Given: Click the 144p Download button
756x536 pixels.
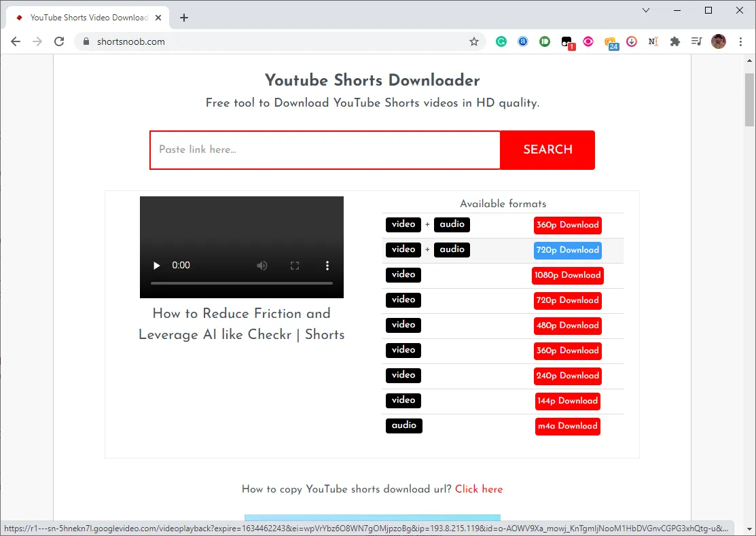Looking at the screenshot, I should (x=567, y=401).
